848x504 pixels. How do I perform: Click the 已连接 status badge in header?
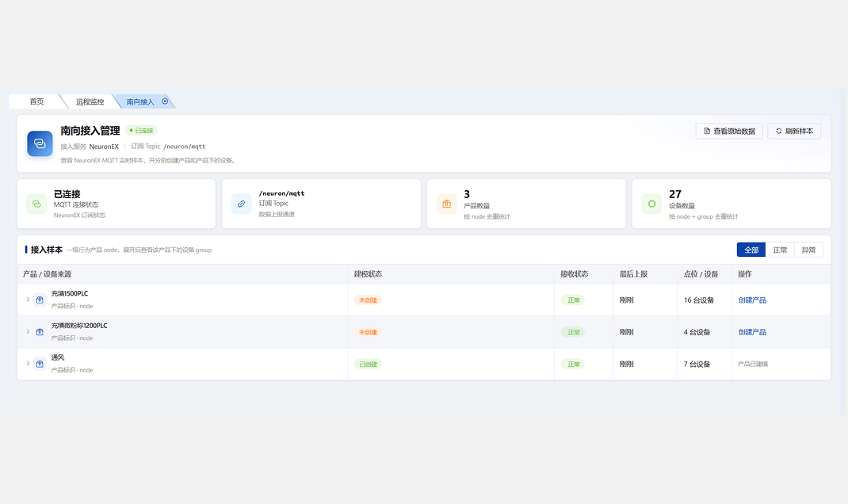click(x=141, y=130)
